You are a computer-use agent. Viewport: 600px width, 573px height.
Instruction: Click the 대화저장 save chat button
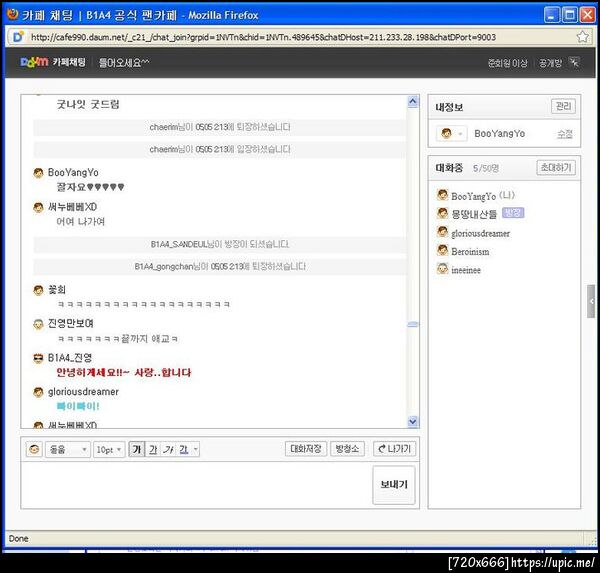click(306, 449)
